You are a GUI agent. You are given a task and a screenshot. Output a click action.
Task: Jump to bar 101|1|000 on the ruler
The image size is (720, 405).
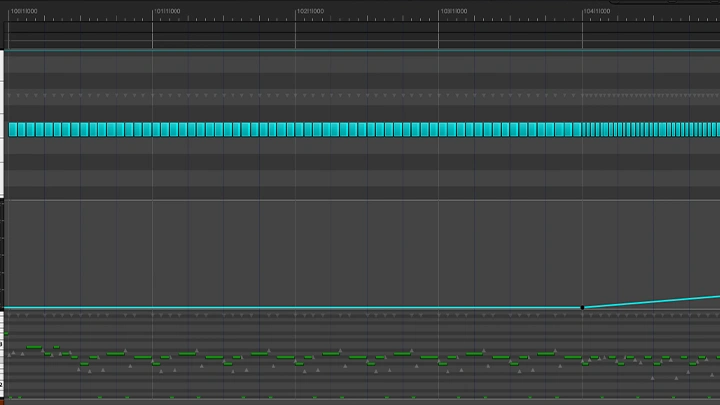[167, 11]
